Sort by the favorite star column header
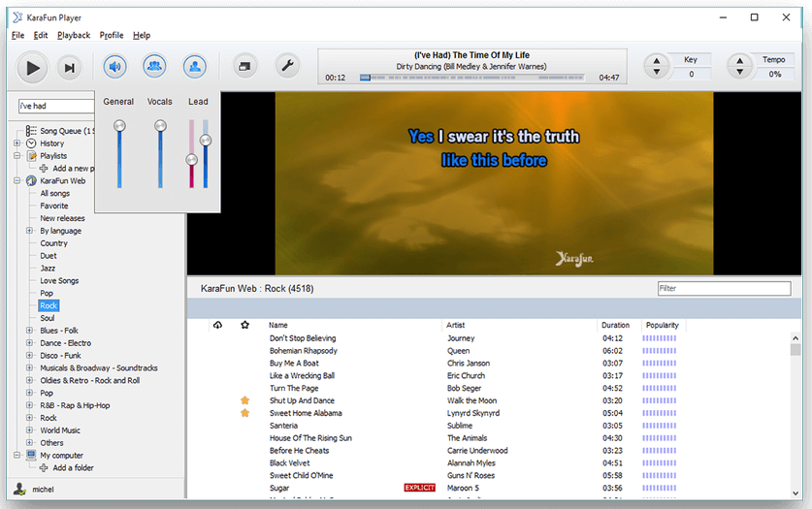This screenshot has height=509, width=812. [x=244, y=325]
